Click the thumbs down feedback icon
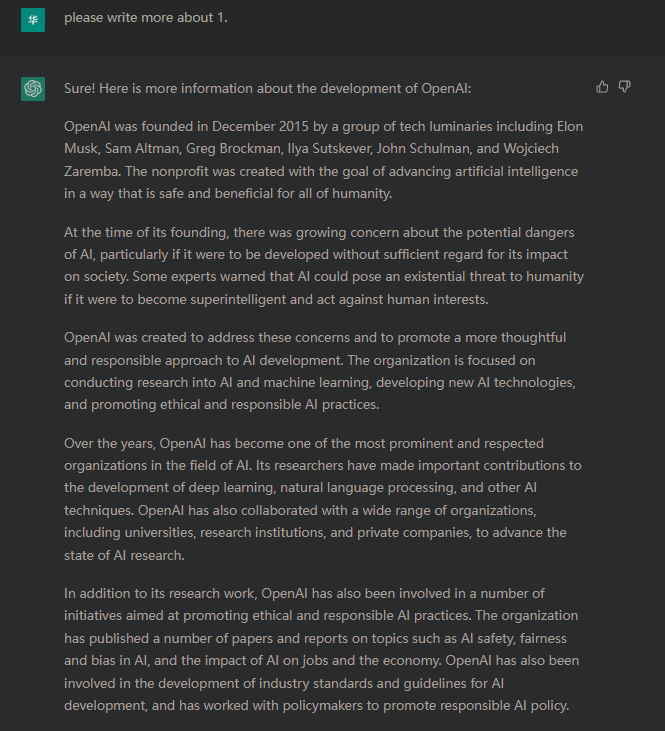The width and height of the screenshot is (665, 731). (625, 87)
